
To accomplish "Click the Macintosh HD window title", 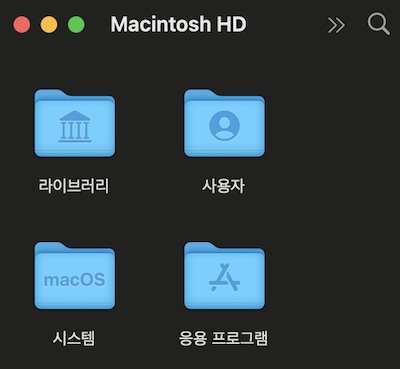I will (x=178, y=24).
